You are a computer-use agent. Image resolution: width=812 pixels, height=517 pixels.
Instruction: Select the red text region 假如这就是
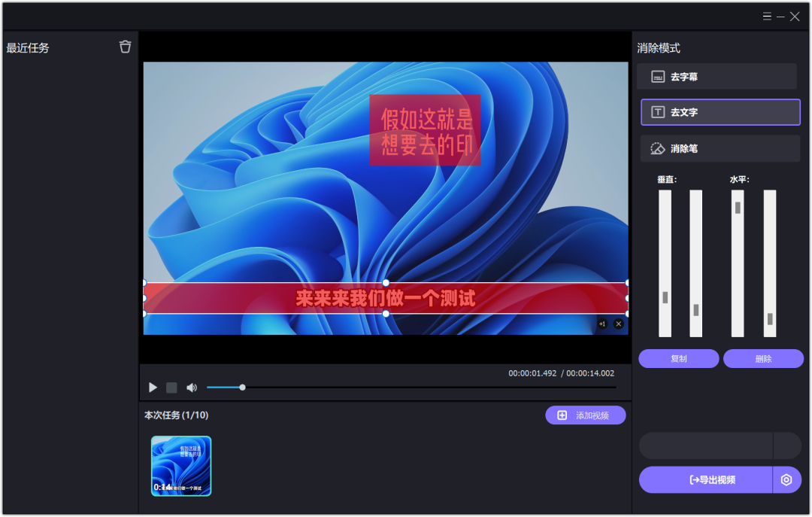(x=425, y=130)
